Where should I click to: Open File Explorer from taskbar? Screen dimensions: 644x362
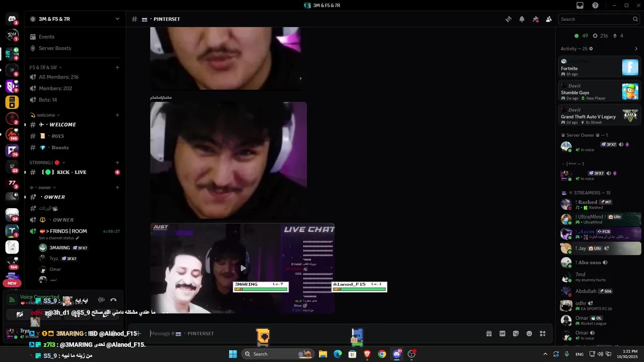(x=323, y=354)
